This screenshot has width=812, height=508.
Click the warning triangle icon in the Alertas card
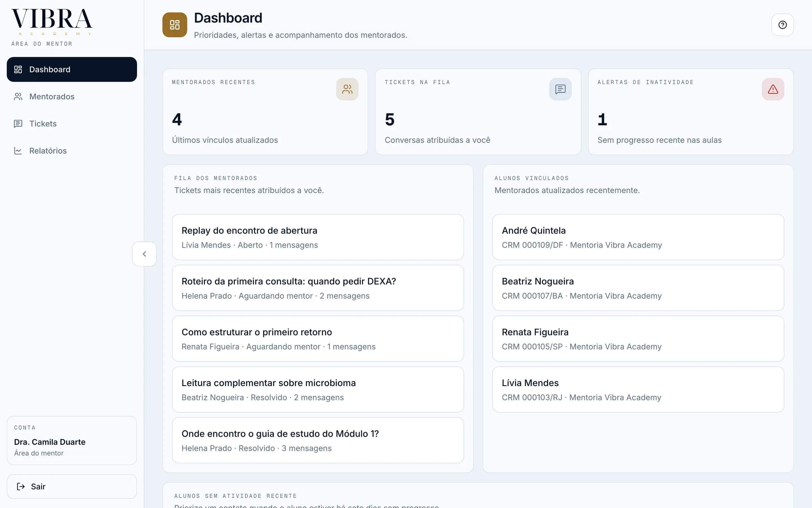[x=773, y=89]
